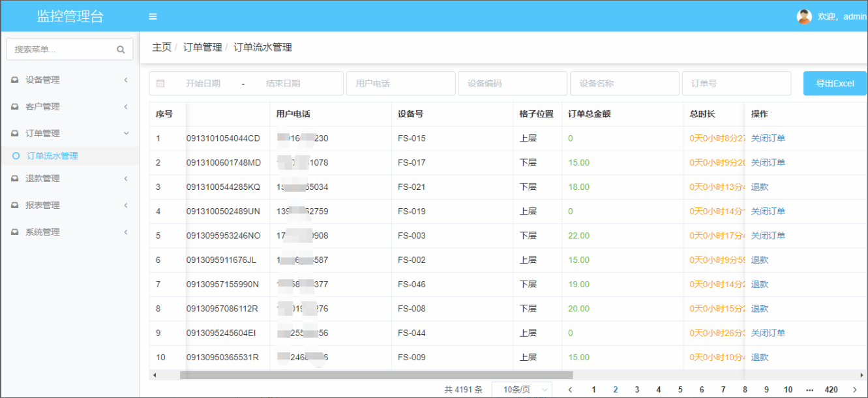This screenshot has width=868, height=398.
Task: Focus the 用户电话 filter field
Action: (400, 84)
